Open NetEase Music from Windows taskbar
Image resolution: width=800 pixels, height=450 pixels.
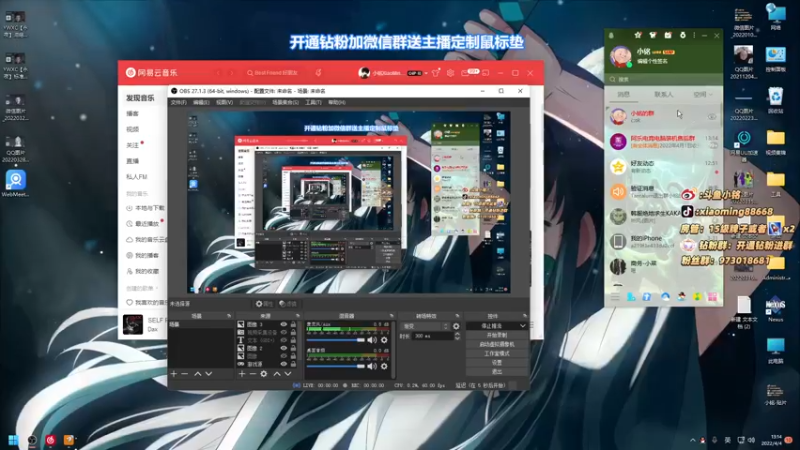51,440
